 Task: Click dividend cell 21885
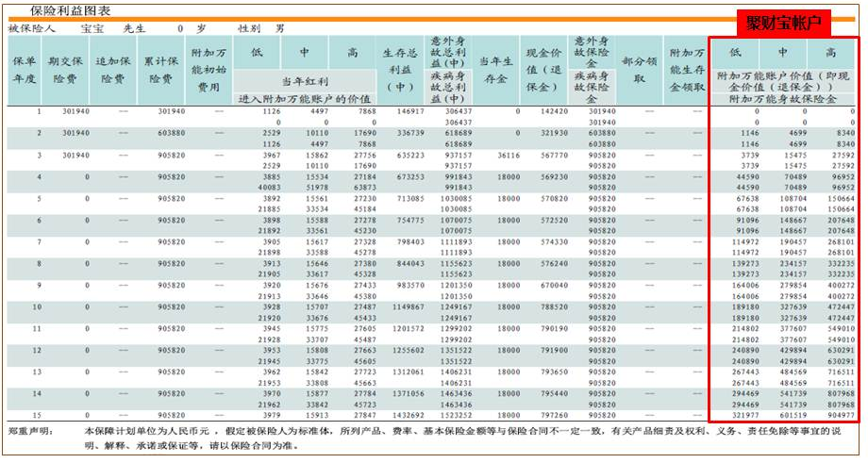pos(269,209)
